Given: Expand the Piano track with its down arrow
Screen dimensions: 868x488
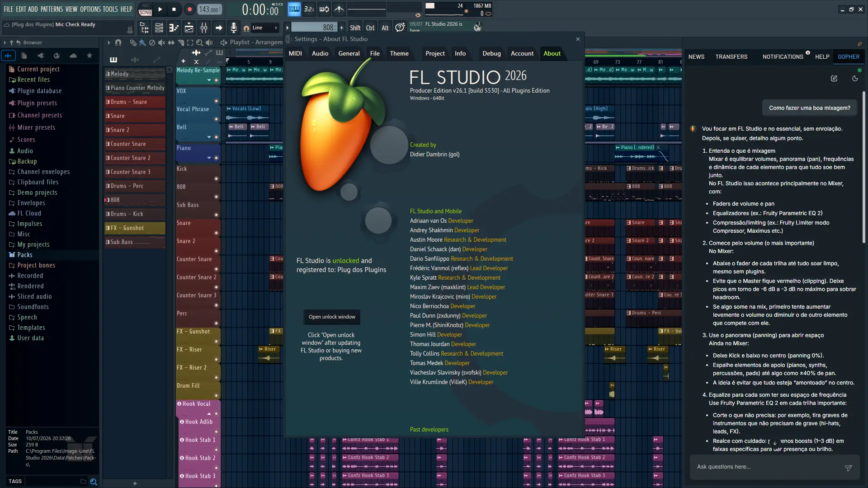Looking at the screenshot, I should click(x=209, y=158).
